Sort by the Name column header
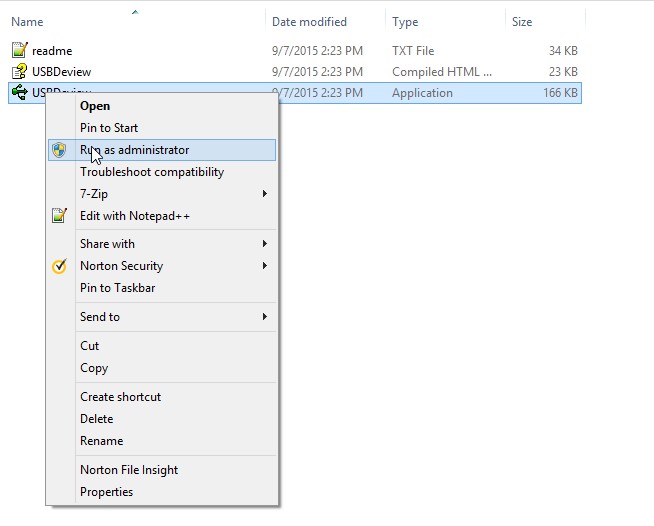 27,22
